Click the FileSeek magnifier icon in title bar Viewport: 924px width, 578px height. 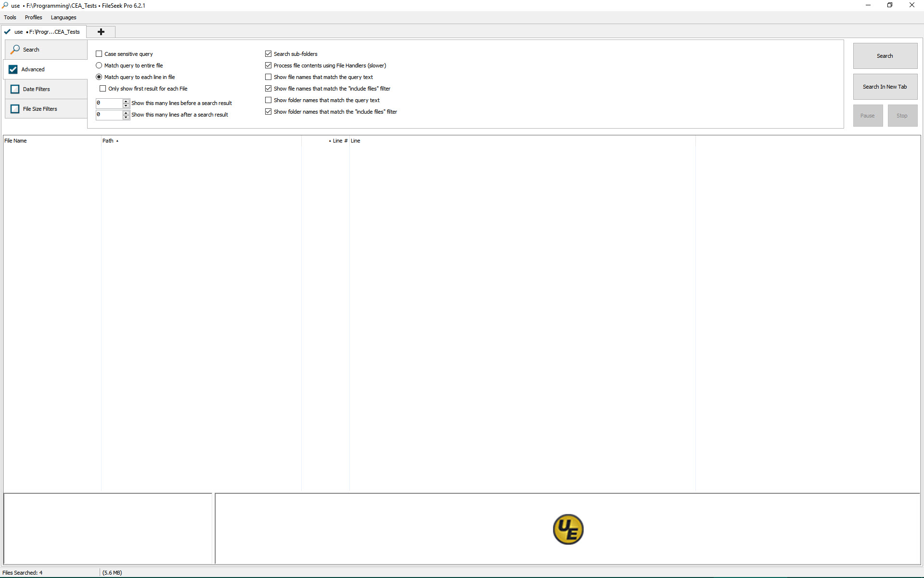[x=5, y=5]
